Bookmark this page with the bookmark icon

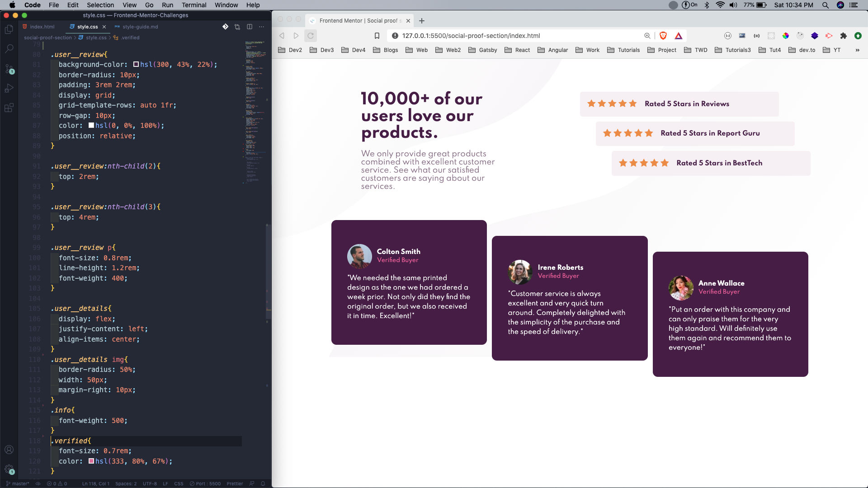pyautogui.click(x=377, y=36)
